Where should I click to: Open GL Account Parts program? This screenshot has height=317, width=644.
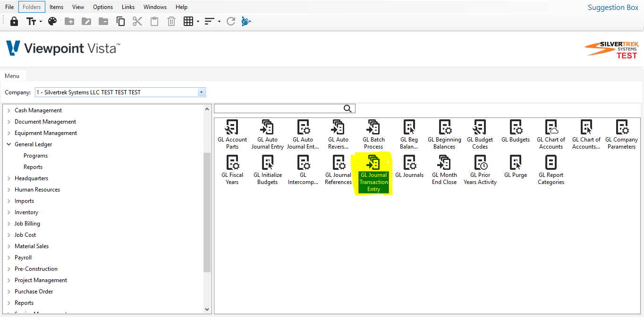tap(232, 134)
